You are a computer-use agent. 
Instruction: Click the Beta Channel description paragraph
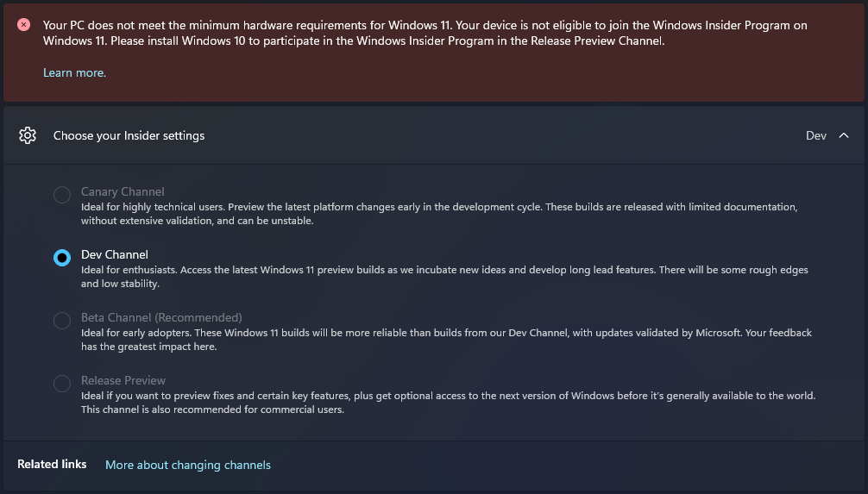tap(445, 339)
